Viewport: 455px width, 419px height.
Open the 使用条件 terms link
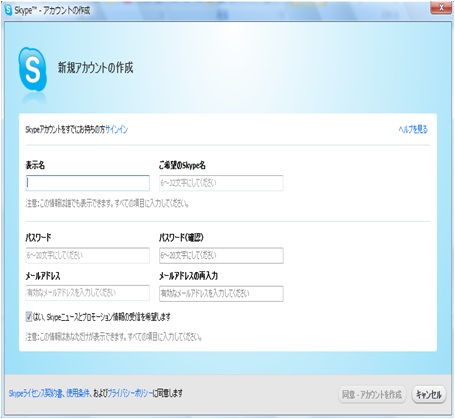[78, 394]
